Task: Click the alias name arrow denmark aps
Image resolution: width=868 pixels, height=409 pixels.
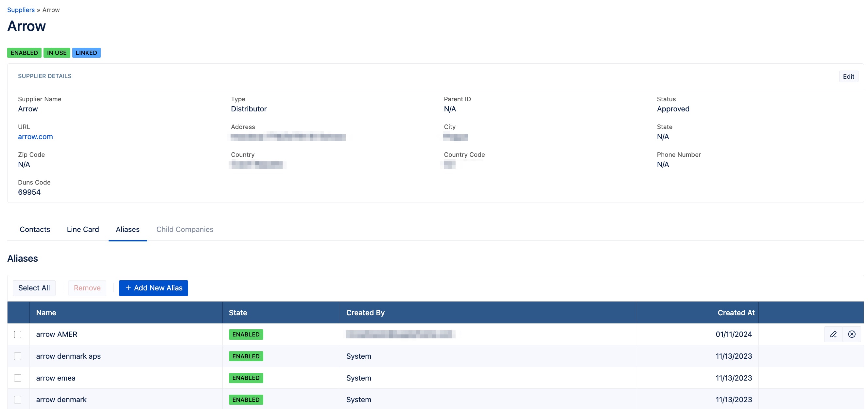Action: (68, 356)
